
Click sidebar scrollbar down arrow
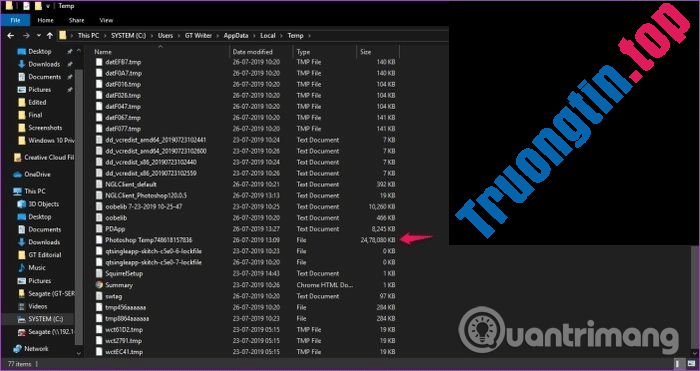pyautogui.click(x=79, y=353)
